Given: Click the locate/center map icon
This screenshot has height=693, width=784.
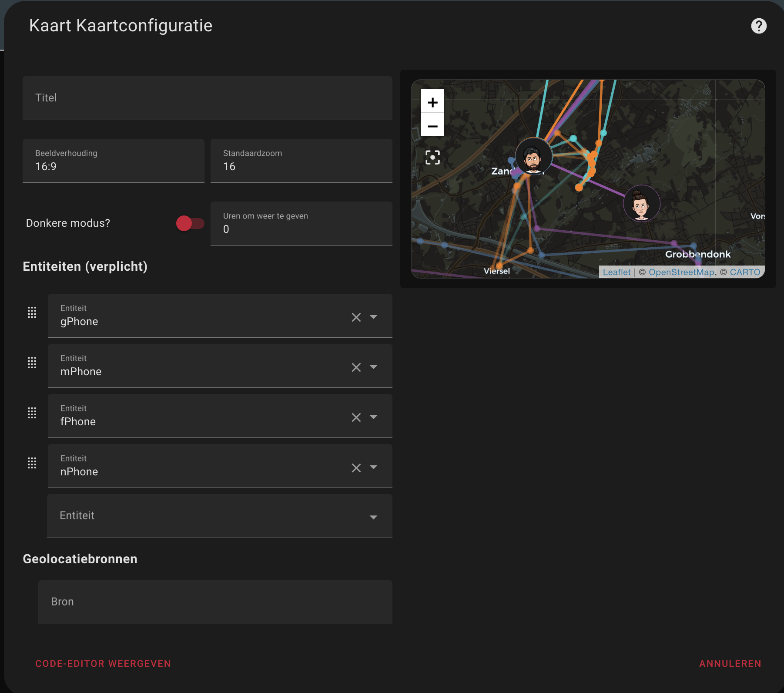Looking at the screenshot, I should click(x=432, y=158).
